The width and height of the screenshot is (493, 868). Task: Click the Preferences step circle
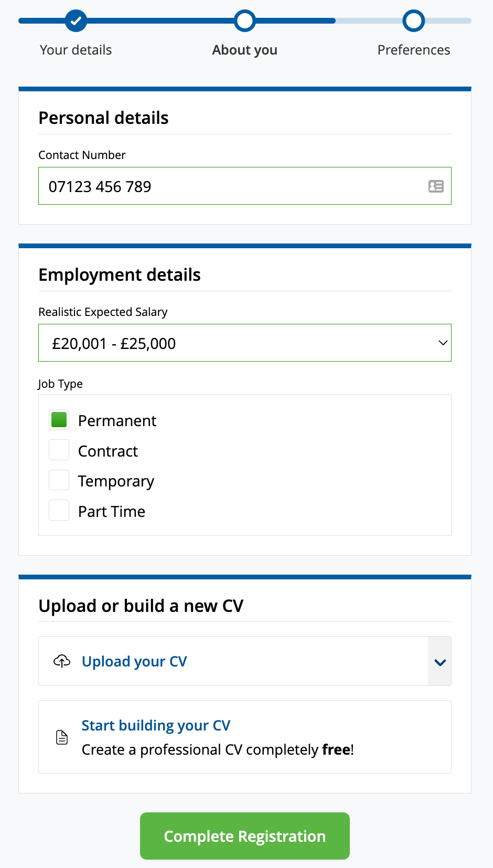point(414,21)
